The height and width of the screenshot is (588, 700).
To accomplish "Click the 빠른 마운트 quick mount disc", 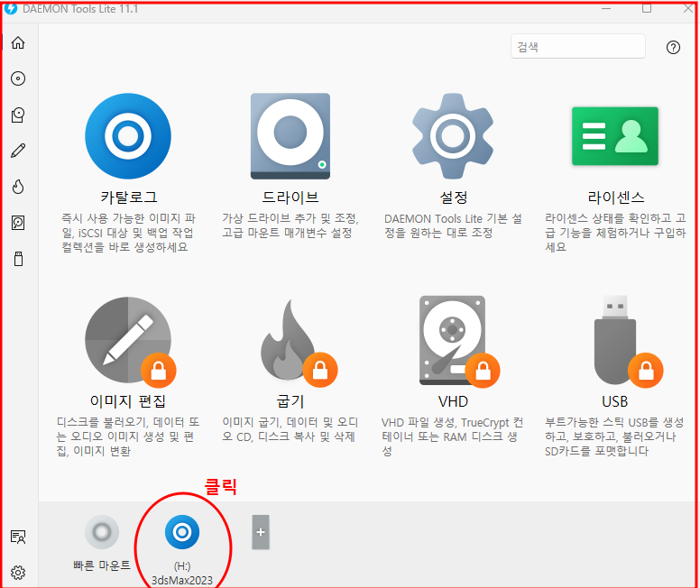I will 102,532.
